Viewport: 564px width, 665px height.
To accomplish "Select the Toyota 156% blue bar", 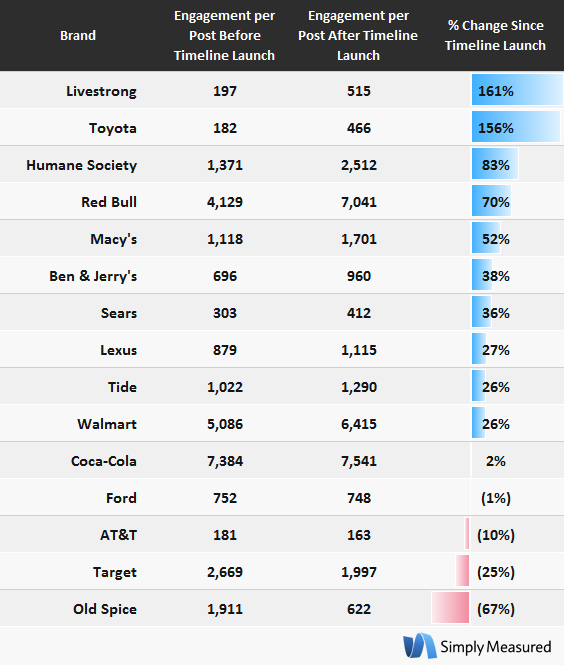I will (x=516, y=127).
